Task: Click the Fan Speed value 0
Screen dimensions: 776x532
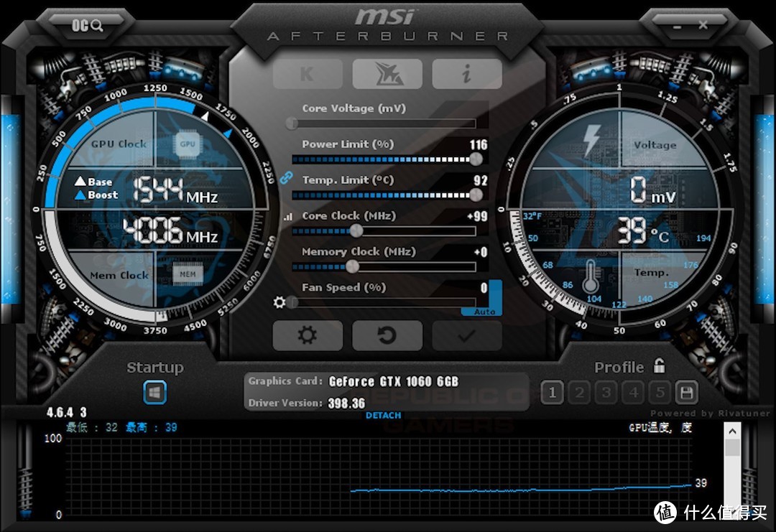Action: click(x=484, y=288)
